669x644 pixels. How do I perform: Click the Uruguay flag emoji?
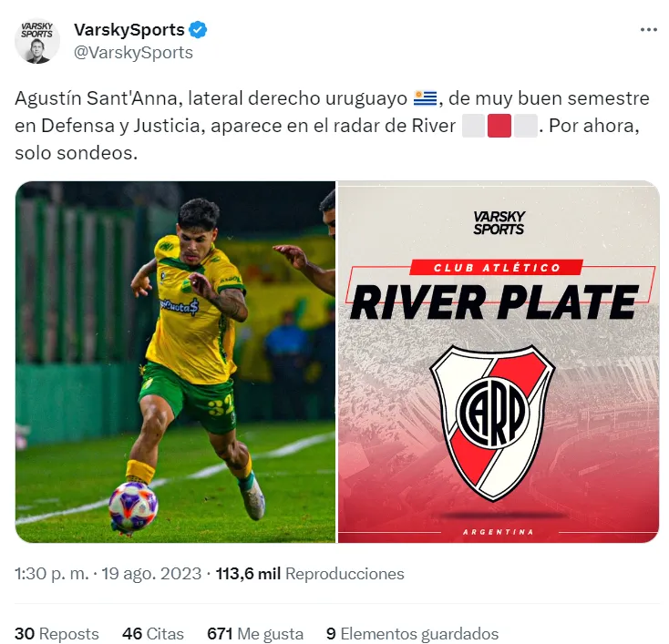coord(425,98)
